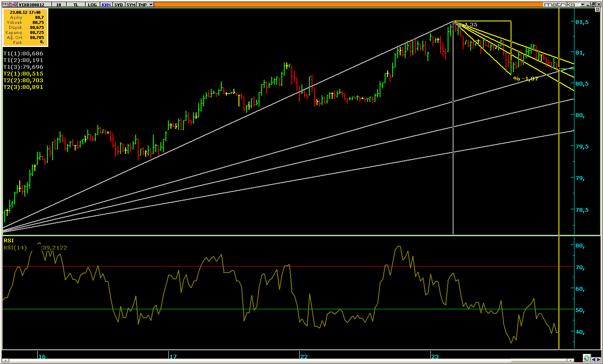Image resolution: width=603 pixels, height=364 pixels.
Task: Click the first candlestick icon in the toolbar
Action: click(x=5, y=5)
